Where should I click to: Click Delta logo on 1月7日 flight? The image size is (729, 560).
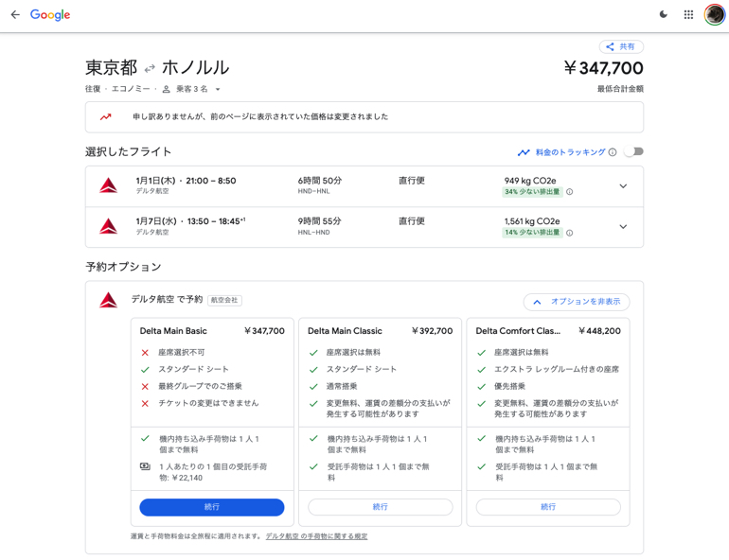pyautogui.click(x=108, y=226)
